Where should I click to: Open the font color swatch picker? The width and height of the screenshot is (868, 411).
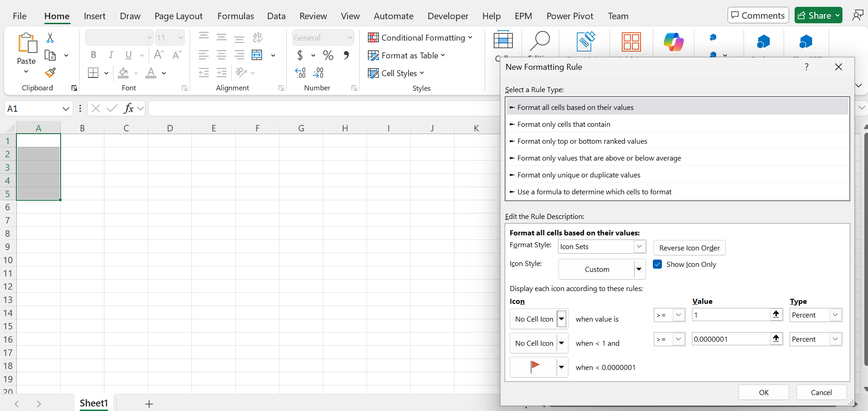click(163, 73)
